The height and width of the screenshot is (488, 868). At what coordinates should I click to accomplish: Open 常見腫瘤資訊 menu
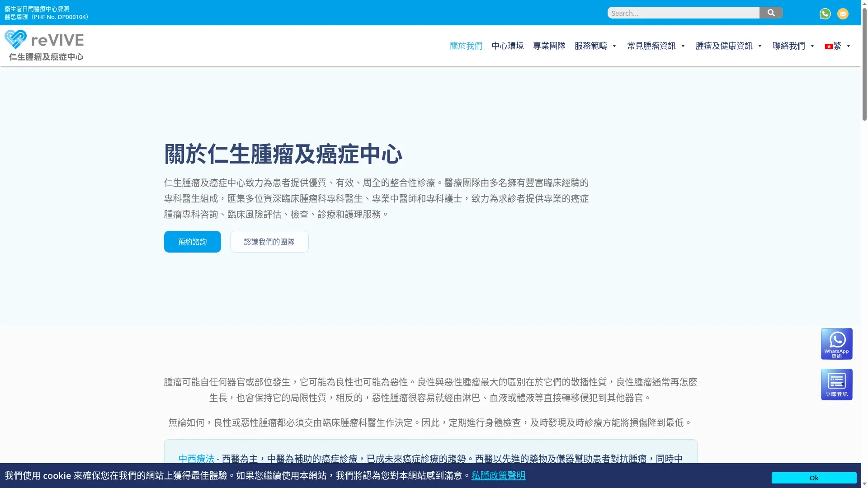651,46
